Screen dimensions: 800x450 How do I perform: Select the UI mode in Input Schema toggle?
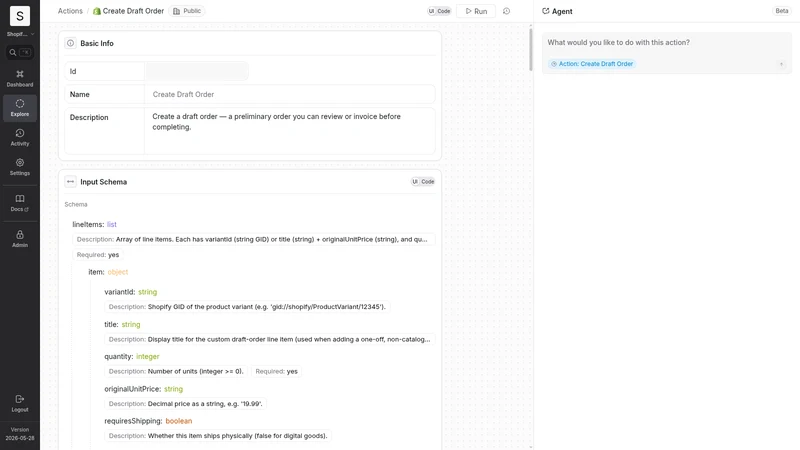pyautogui.click(x=415, y=182)
